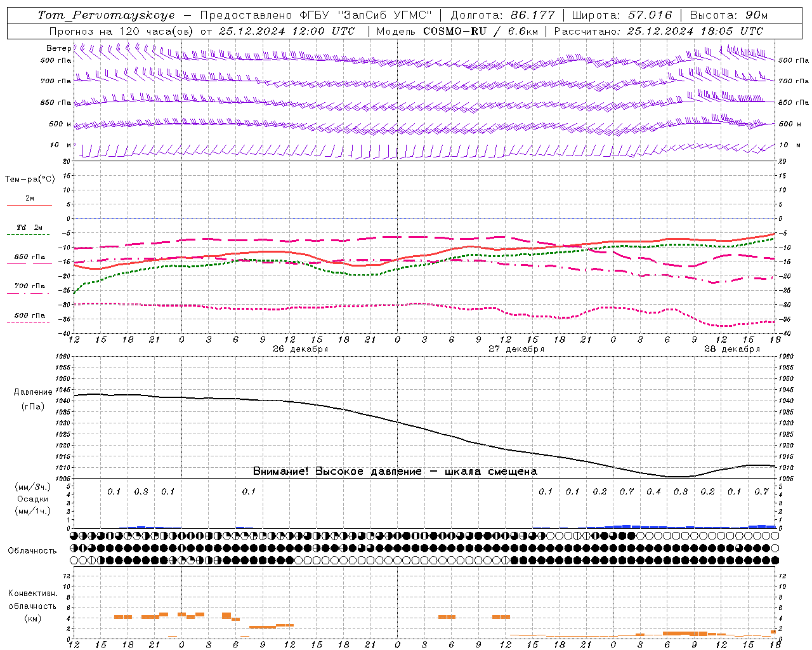Click the 850 гПа legend entry in temperature panel
The image size is (812, 650).
pos(29,257)
